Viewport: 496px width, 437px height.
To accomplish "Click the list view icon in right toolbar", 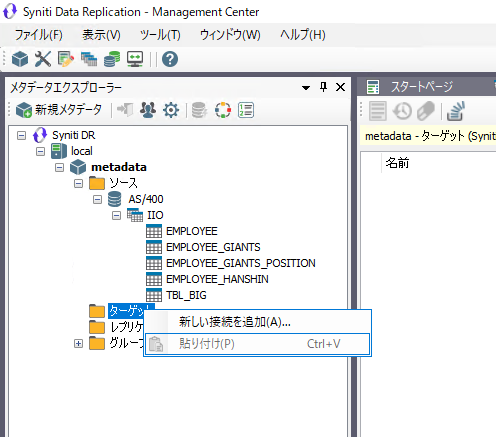I will tap(378, 111).
